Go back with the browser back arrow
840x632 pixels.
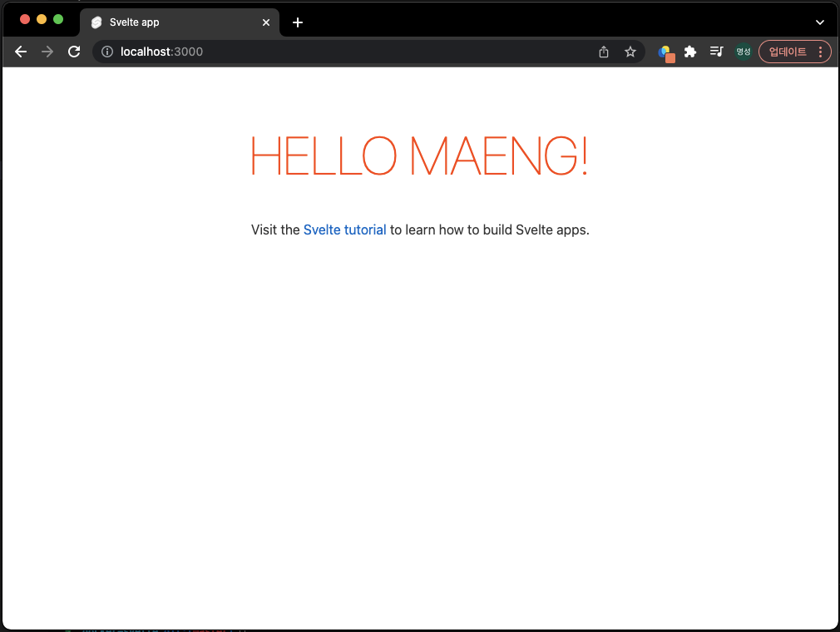pos(21,52)
